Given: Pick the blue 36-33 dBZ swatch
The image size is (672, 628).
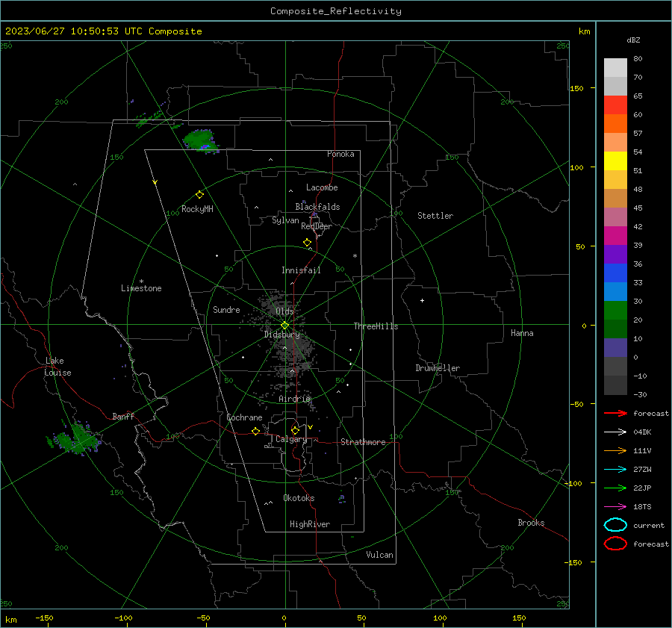Looking at the screenshot, I should coord(615,273).
